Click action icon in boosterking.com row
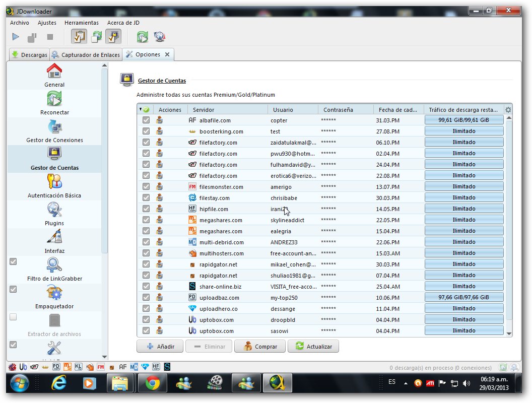Image resolution: width=532 pixels, height=403 pixels. point(160,131)
